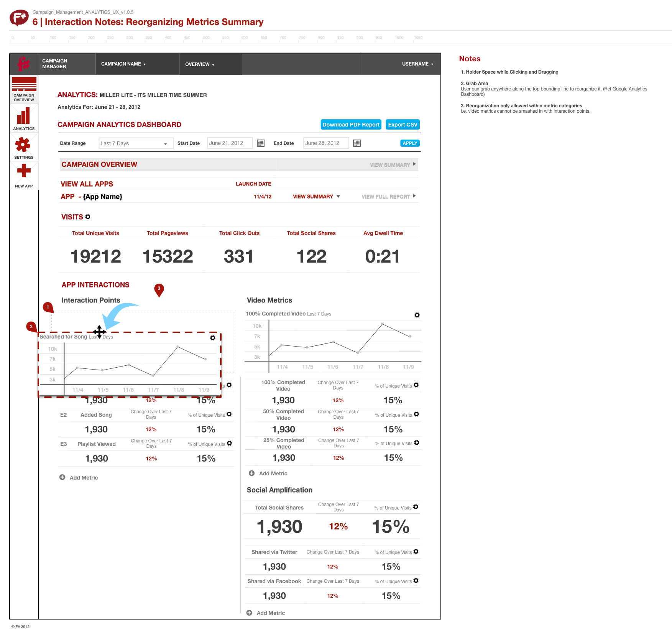Open Date Range Last 7 Days dropdown

(x=136, y=143)
